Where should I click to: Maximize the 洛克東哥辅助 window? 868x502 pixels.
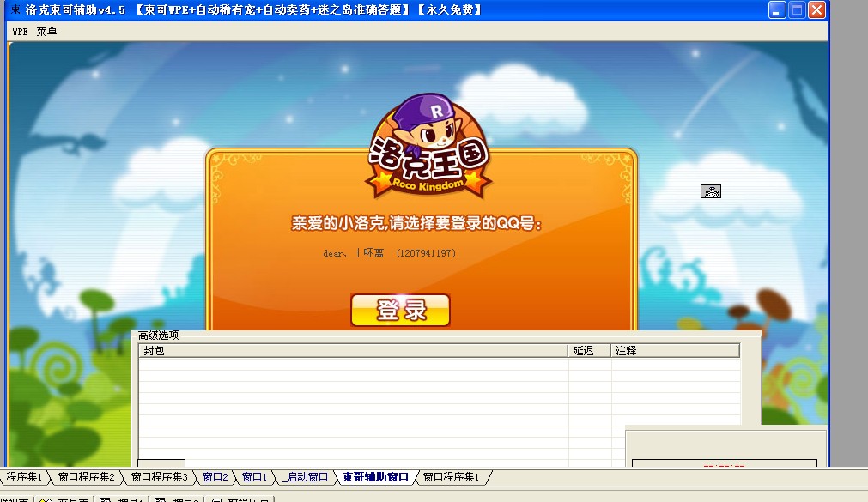(797, 10)
